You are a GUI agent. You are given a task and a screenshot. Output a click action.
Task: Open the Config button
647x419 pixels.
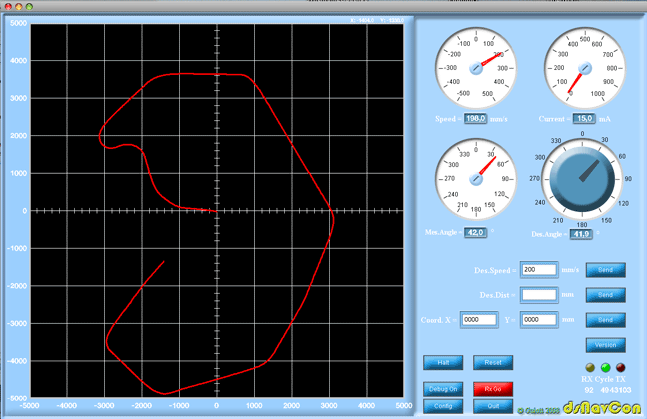[443, 406]
